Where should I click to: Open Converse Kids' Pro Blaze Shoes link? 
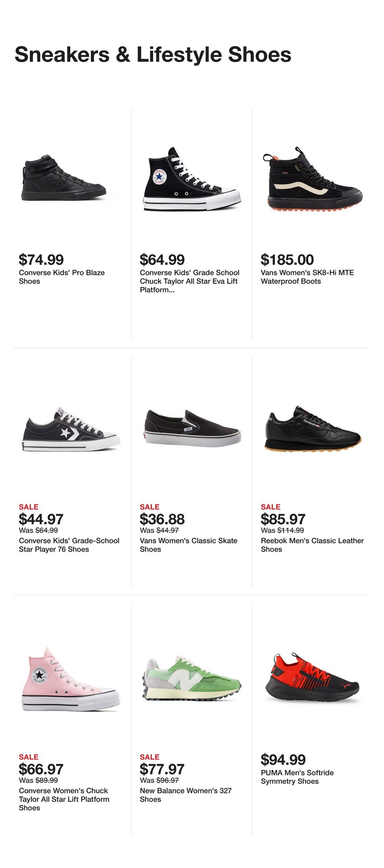pyautogui.click(x=62, y=277)
